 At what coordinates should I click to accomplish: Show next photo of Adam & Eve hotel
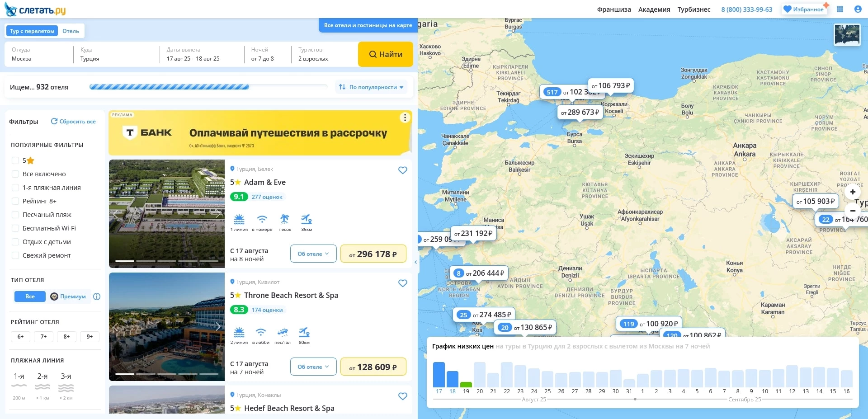(218, 214)
